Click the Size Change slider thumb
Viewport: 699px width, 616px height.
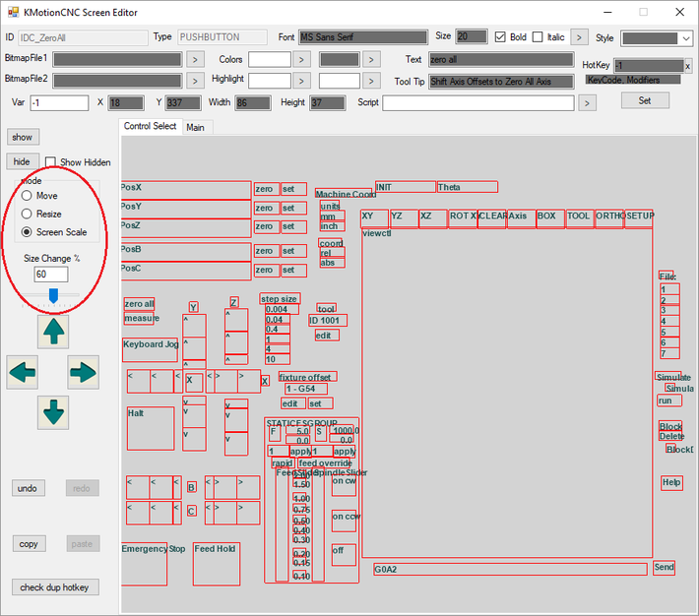(x=54, y=295)
